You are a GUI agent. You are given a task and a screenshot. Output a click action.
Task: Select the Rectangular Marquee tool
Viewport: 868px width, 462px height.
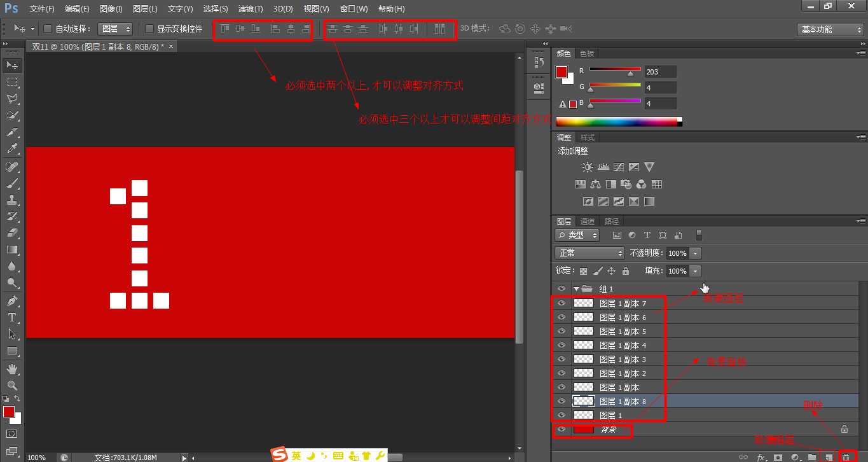pos(12,82)
